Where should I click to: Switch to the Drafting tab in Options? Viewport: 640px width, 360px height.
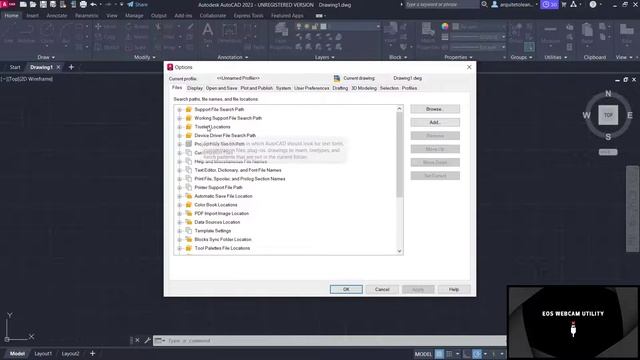pyautogui.click(x=340, y=88)
